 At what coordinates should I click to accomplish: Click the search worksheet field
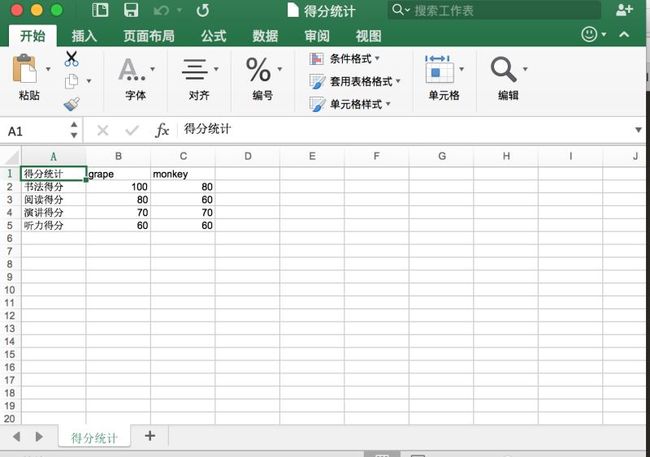pyautogui.click(x=494, y=10)
